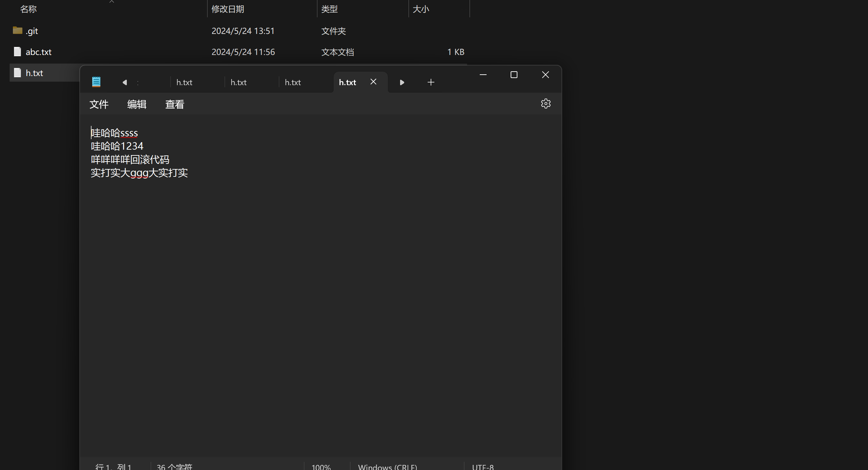
Task: Sort files by 大小 column header
Action: tap(421, 9)
